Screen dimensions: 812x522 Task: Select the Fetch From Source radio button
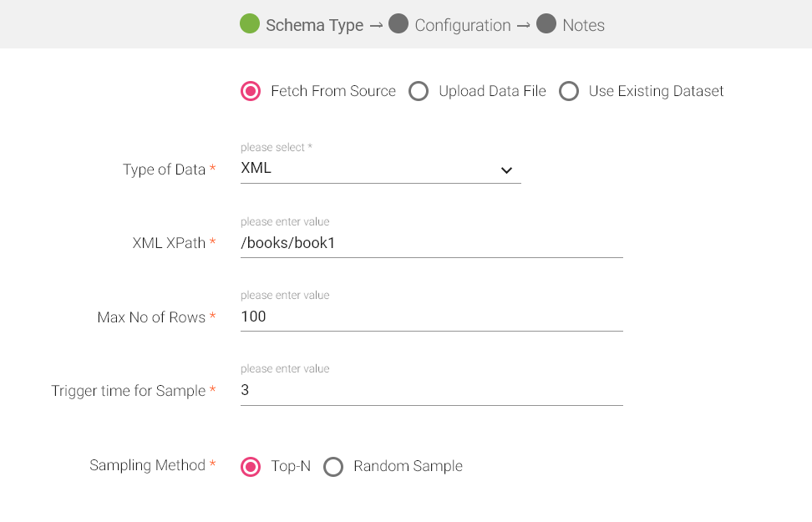[x=251, y=91]
